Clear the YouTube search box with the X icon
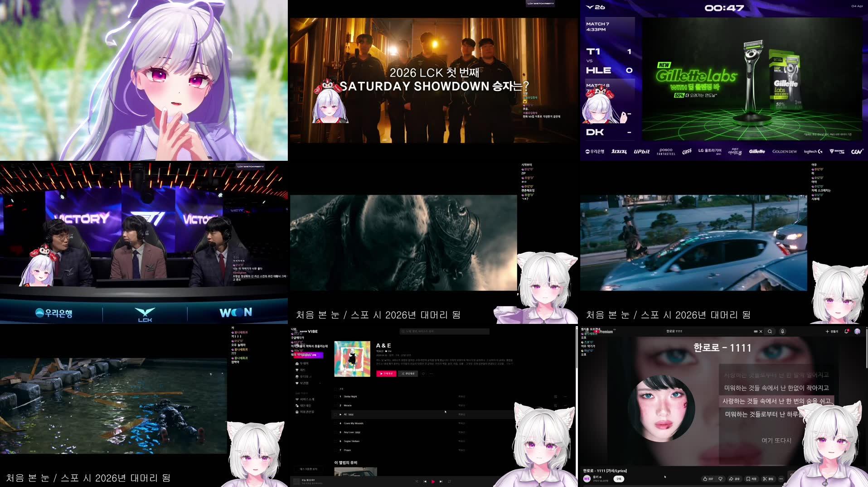 (x=761, y=331)
